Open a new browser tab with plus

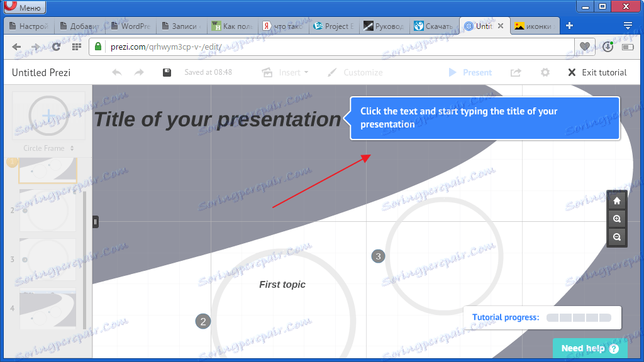coord(569,26)
